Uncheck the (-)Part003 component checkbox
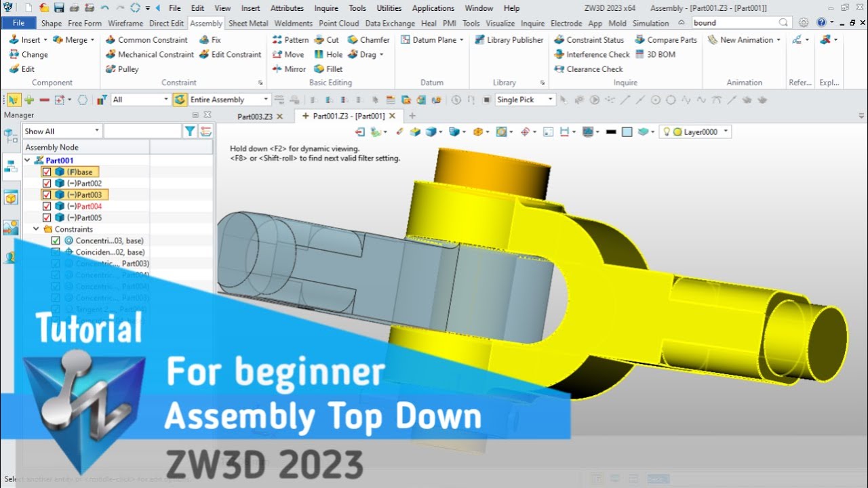Screen dimensions: 868x488 pyautogui.click(x=47, y=195)
